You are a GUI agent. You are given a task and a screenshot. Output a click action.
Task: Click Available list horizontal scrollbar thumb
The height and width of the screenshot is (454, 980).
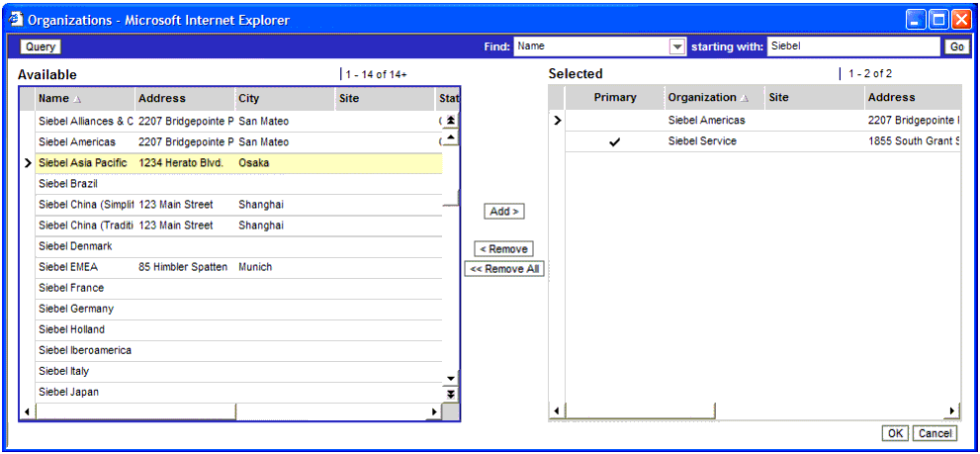[x=135, y=412]
